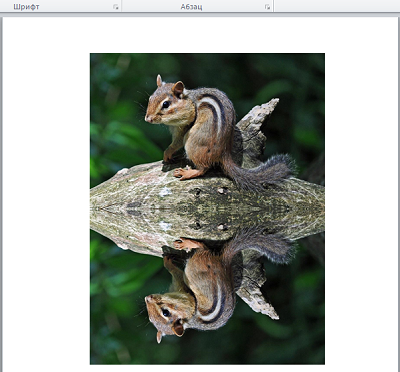Click the Абзац group label
The width and height of the screenshot is (400, 372).
point(191,7)
